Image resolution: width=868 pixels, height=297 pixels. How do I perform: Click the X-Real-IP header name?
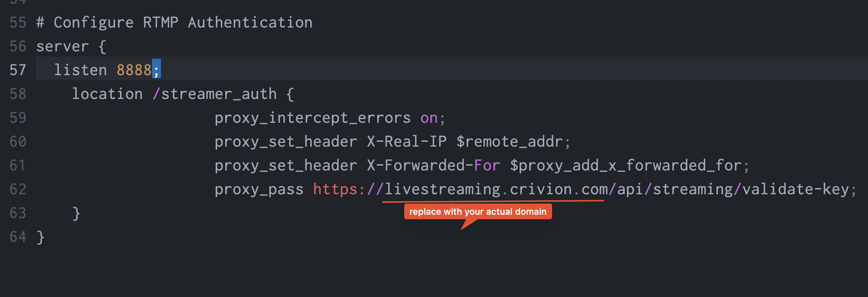point(406,142)
